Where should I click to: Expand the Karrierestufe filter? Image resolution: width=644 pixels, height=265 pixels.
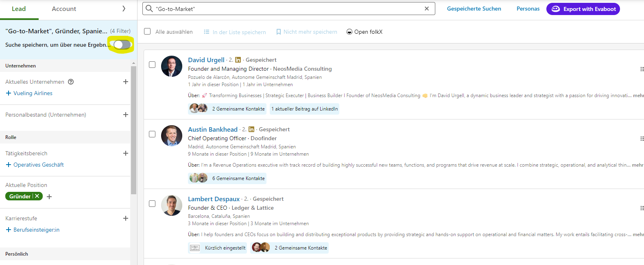point(126,218)
